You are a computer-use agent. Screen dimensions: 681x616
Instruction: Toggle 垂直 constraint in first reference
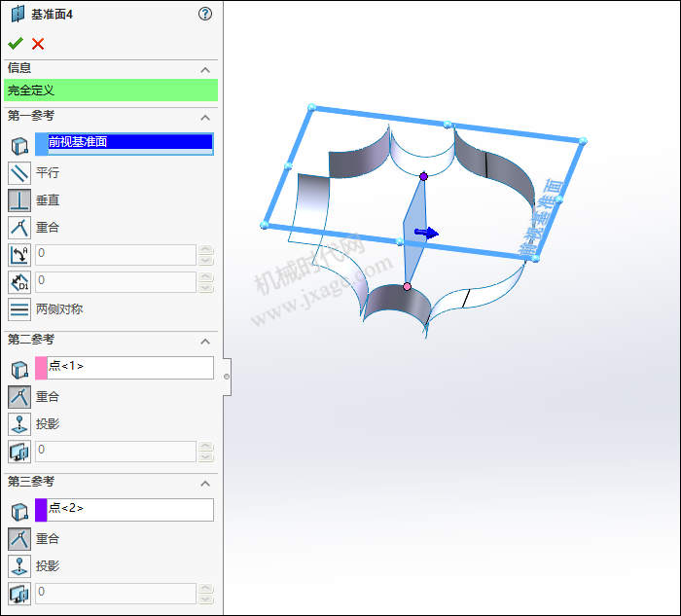coord(19,200)
